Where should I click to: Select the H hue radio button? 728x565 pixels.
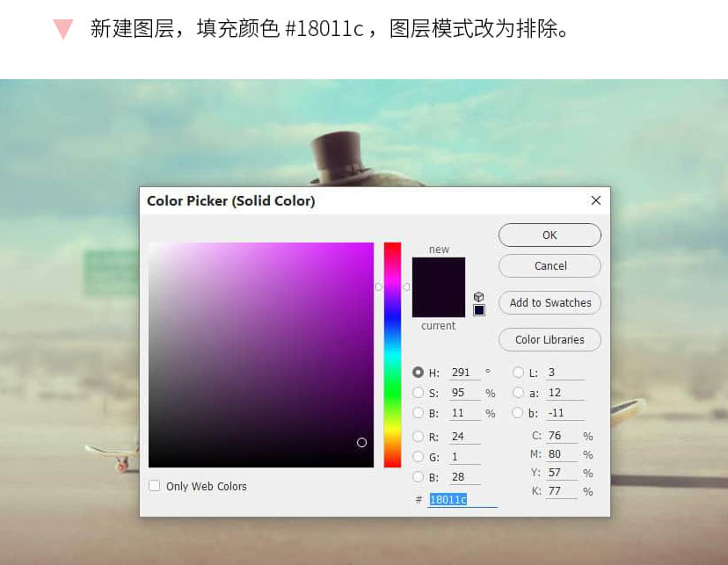pyautogui.click(x=418, y=372)
